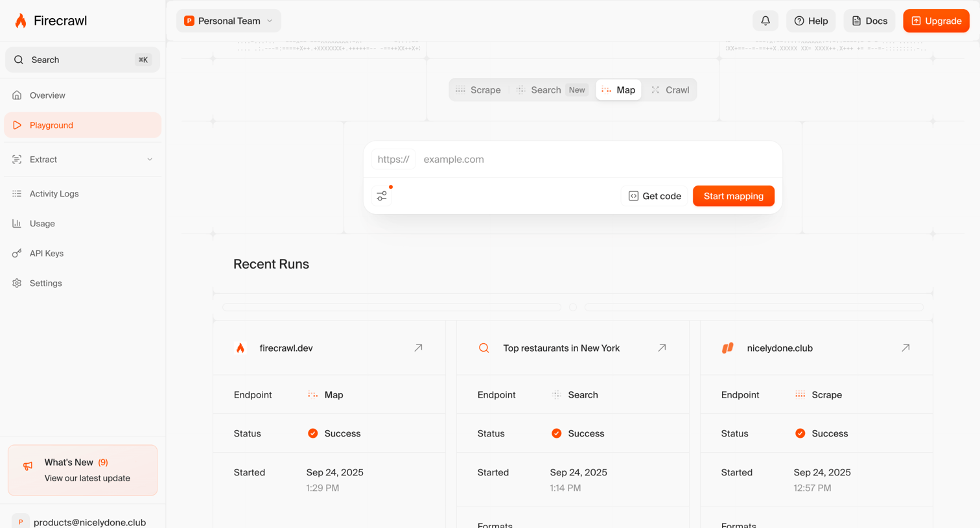Image resolution: width=980 pixels, height=528 pixels.
Task: Click the Firecrawl flame logo
Action: click(21, 21)
